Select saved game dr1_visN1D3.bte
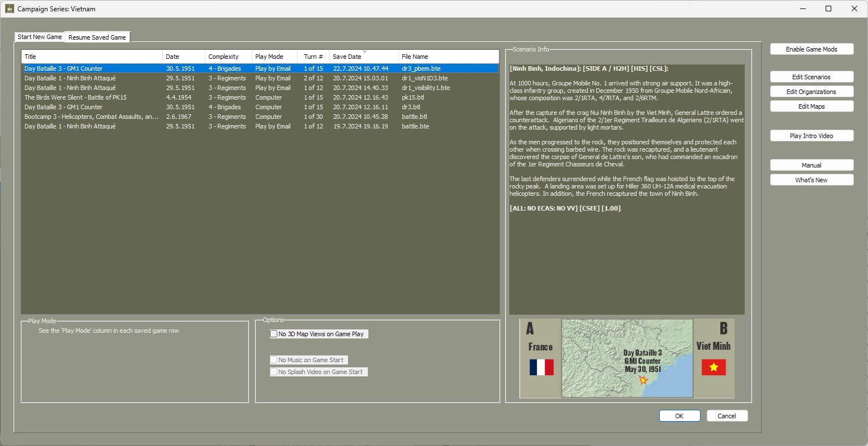 click(260, 78)
